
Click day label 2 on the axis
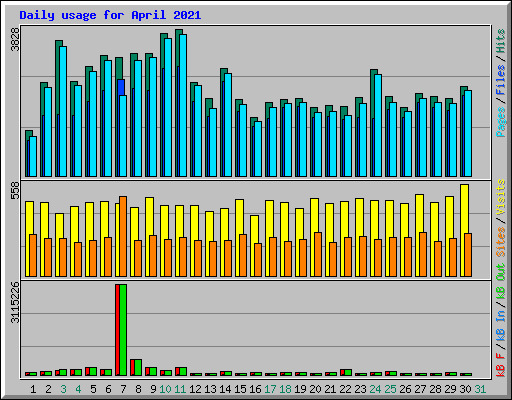pyautogui.click(x=48, y=389)
